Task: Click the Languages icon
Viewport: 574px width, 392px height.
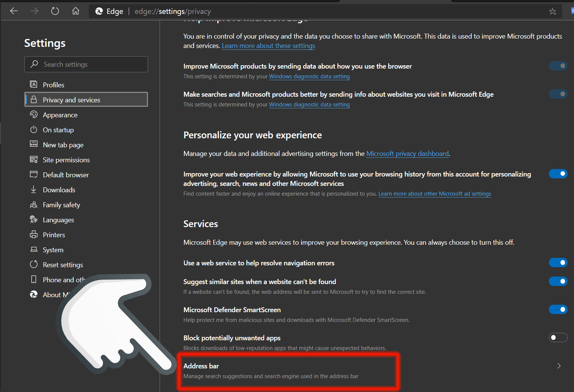Action: [34, 220]
